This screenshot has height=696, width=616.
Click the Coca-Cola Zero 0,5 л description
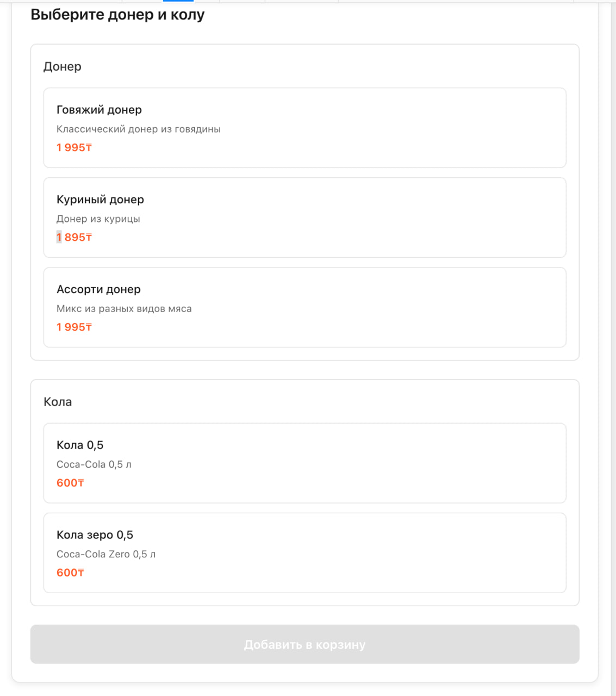[106, 554]
